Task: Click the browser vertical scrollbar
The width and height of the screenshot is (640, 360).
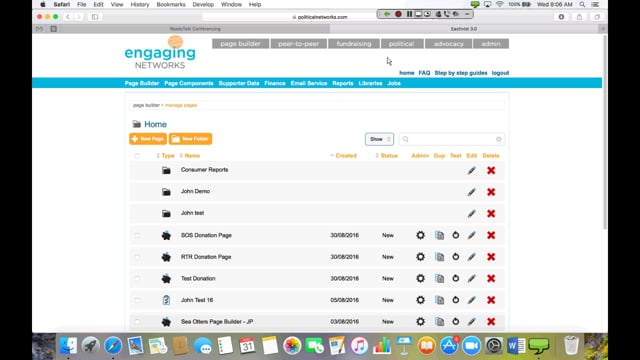Action: click(604, 133)
